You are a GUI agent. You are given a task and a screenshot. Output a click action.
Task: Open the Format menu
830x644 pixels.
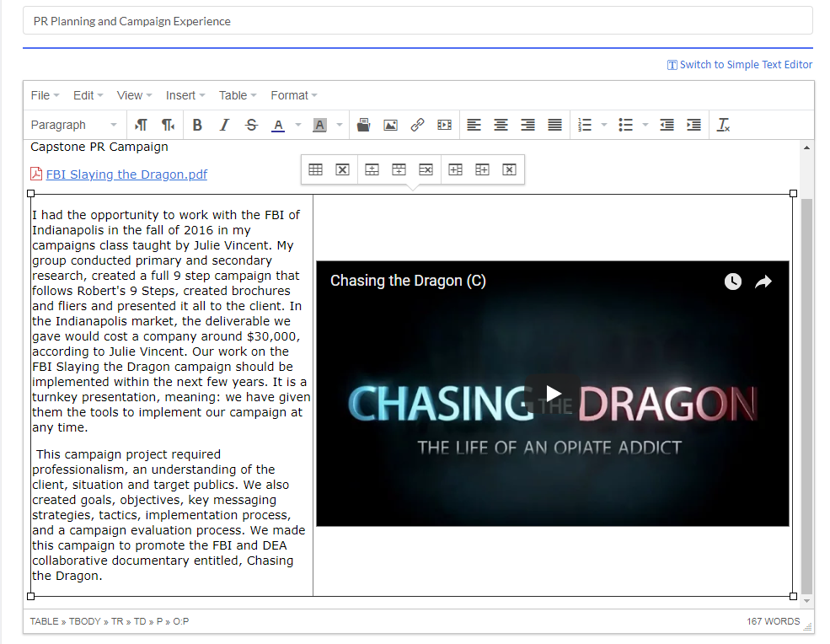pos(294,95)
